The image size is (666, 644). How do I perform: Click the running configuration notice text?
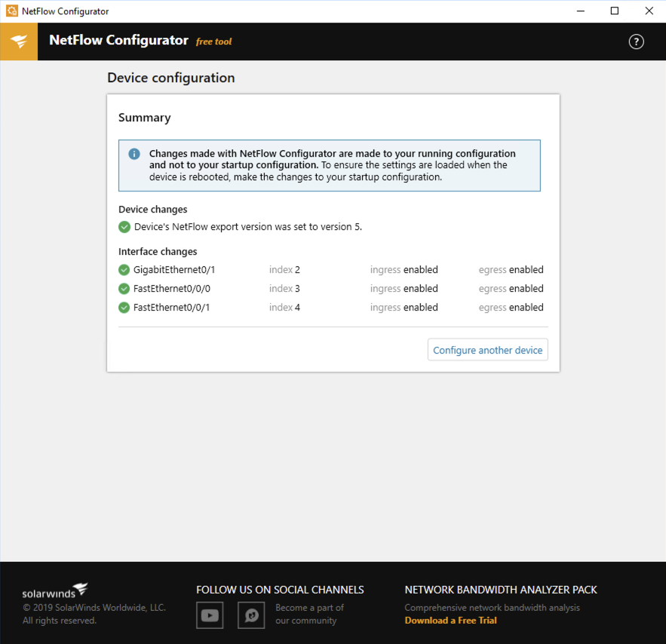(332, 165)
